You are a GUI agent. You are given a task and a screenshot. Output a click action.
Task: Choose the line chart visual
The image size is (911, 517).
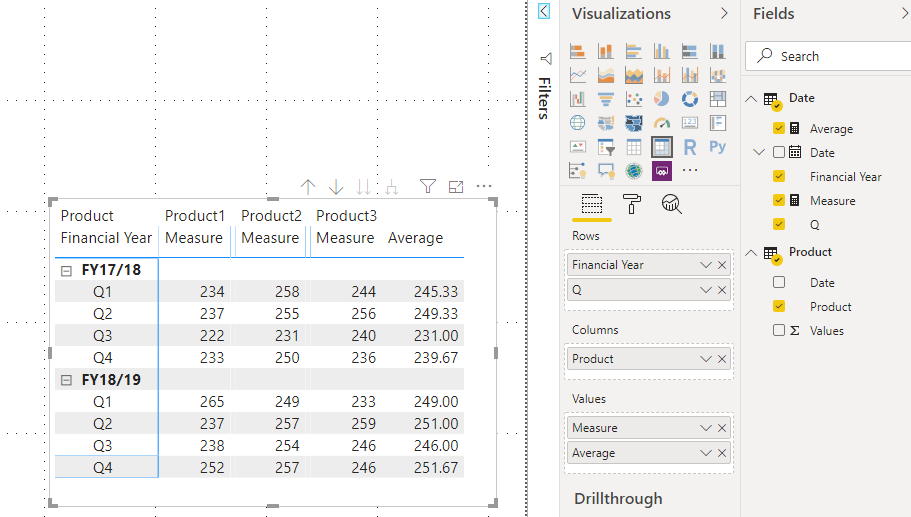(x=578, y=75)
